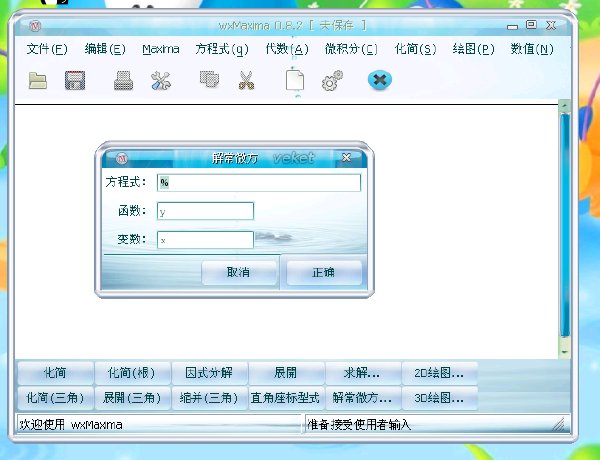The image size is (600, 460).
Task: Click the dialog's red M logo icon
Action: pyautogui.click(x=122, y=158)
